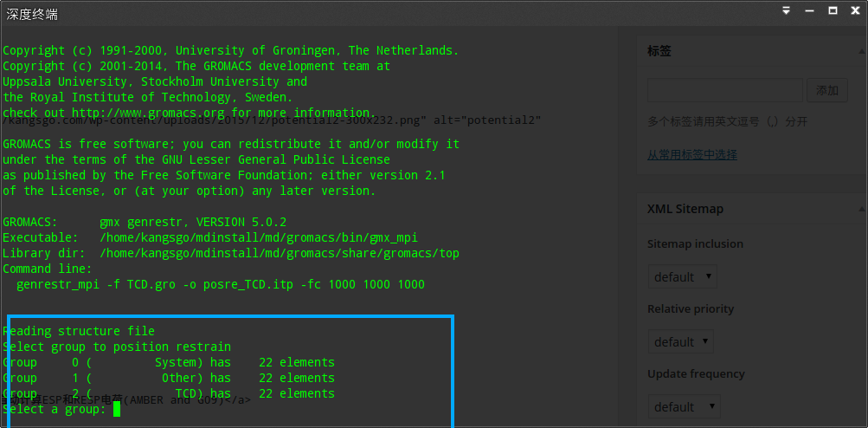Collapse the XML Sitemap panel arrow

(863, 209)
